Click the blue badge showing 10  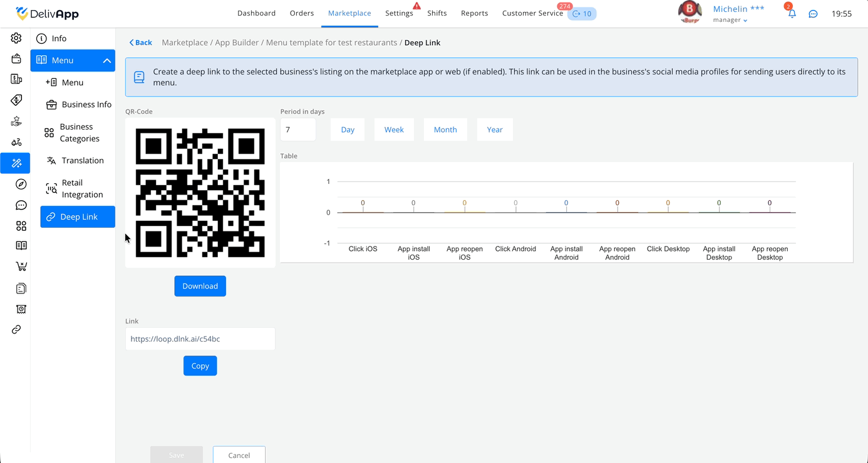click(582, 13)
